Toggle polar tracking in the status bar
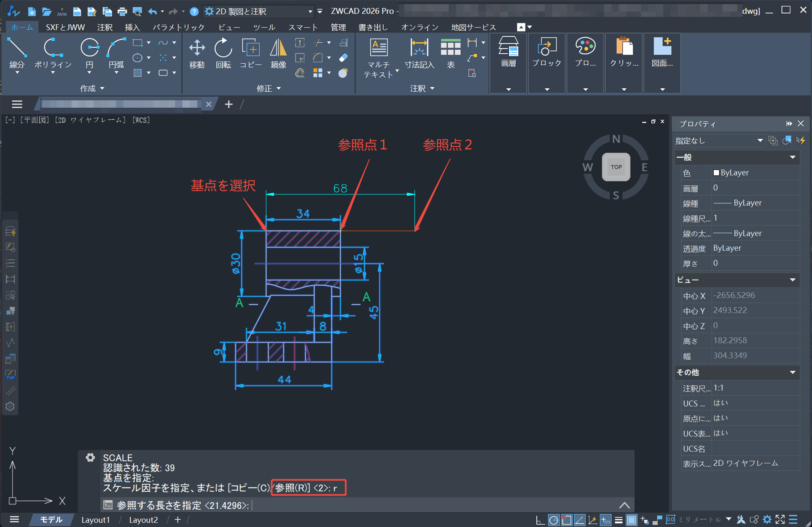The height and width of the screenshot is (527, 812). 554,520
